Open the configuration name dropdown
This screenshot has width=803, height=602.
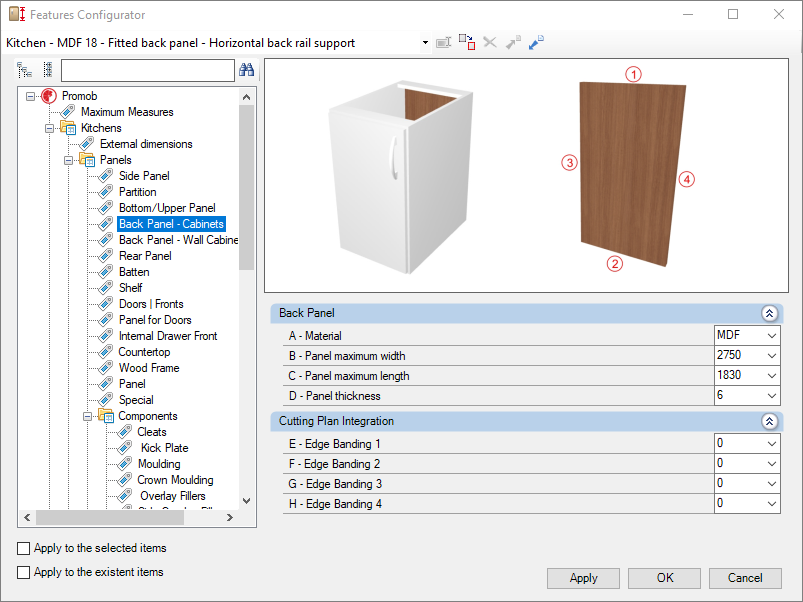[425, 42]
